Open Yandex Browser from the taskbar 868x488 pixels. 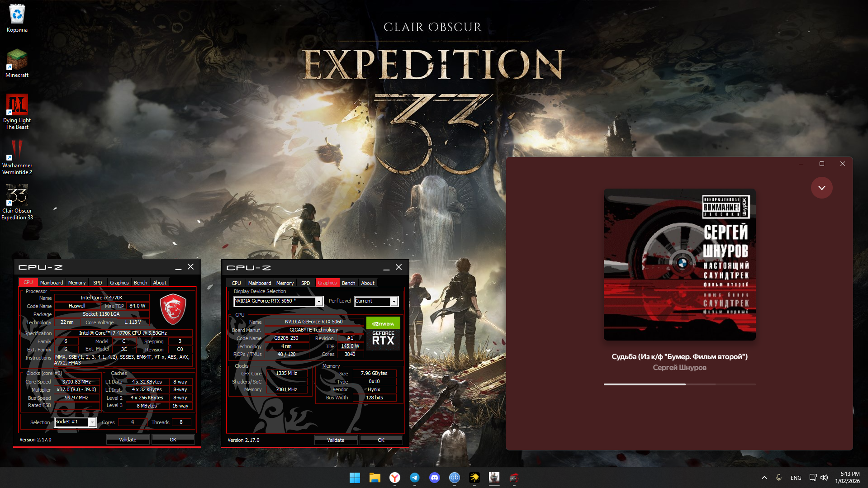394,478
